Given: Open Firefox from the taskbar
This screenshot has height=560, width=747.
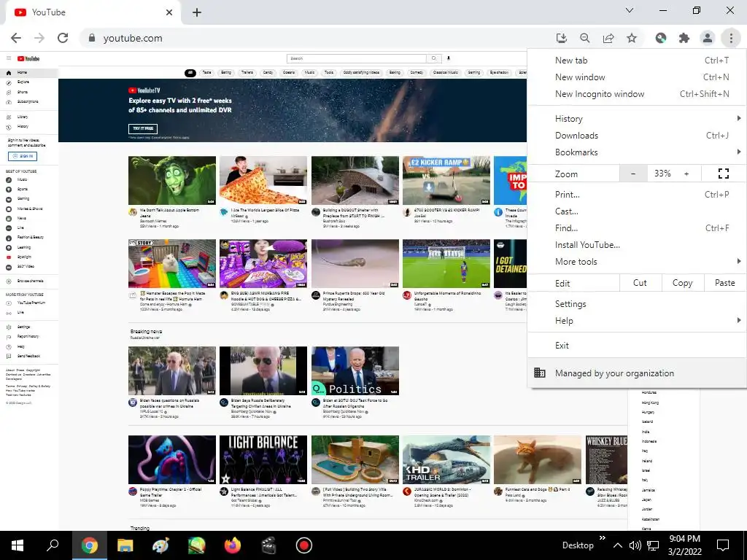Looking at the screenshot, I should tap(233, 545).
